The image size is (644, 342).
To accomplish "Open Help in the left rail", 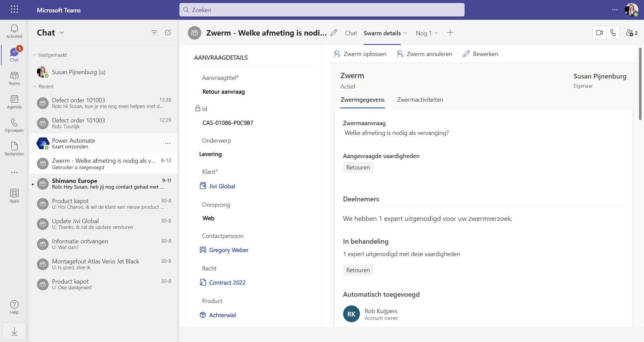I will click(x=14, y=307).
